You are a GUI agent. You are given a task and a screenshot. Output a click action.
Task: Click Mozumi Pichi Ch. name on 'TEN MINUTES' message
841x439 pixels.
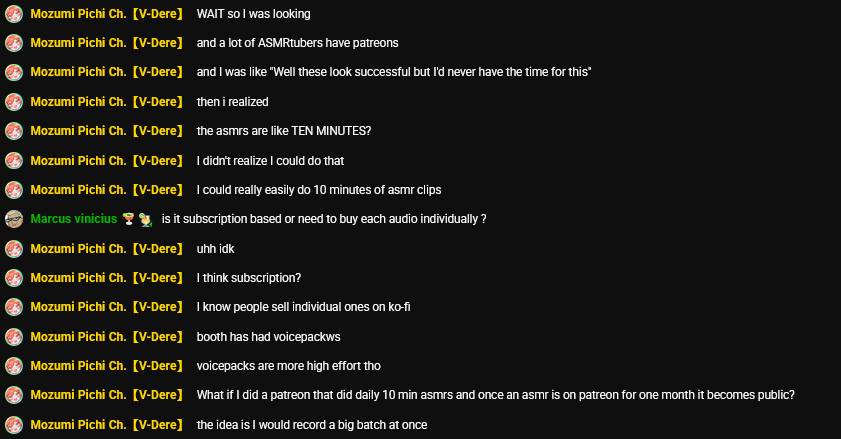(x=78, y=131)
